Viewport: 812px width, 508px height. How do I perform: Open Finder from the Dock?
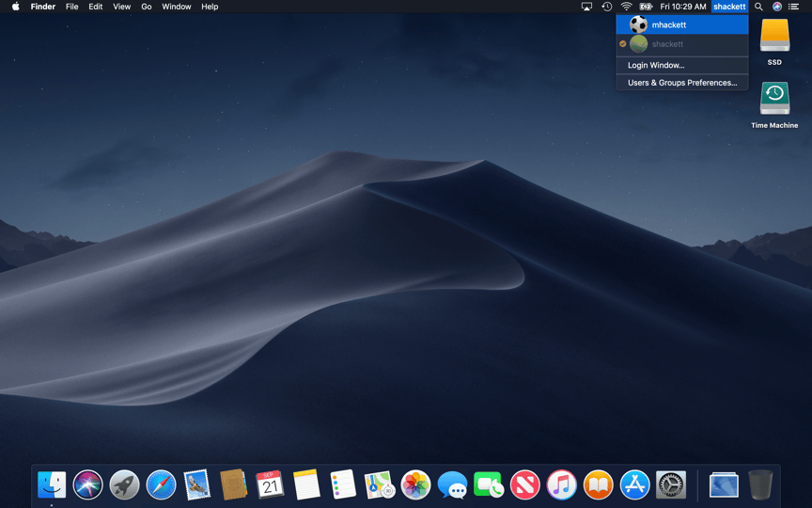(52, 485)
